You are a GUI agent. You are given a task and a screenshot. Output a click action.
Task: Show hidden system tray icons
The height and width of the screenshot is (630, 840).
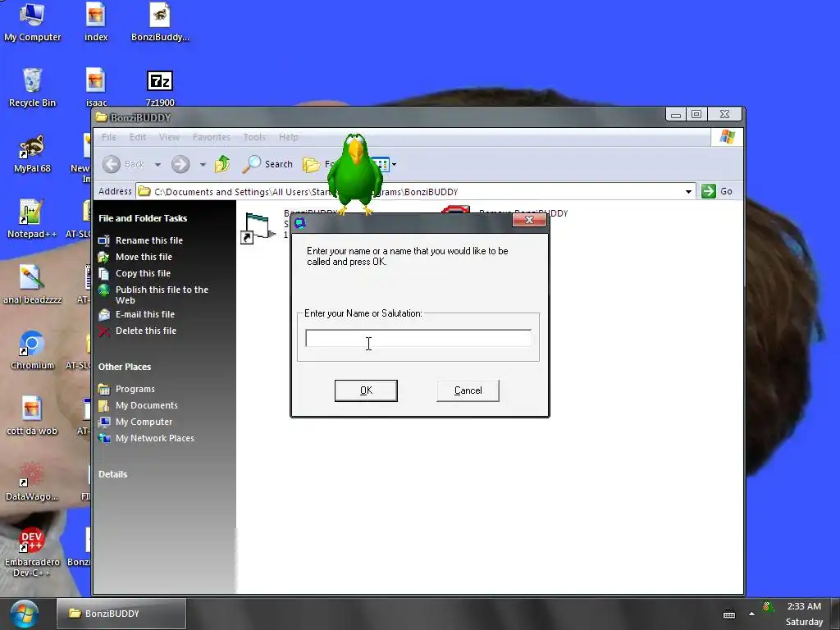(x=751, y=614)
